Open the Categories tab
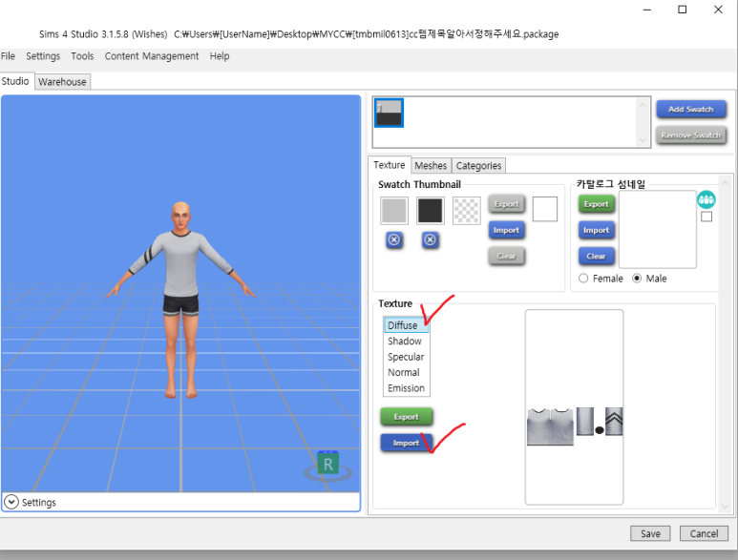 [478, 165]
